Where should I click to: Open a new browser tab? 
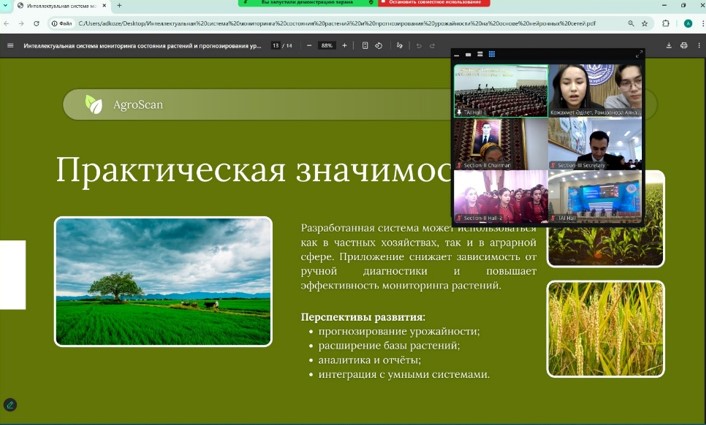pyautogui.click(x=119, y=6)
